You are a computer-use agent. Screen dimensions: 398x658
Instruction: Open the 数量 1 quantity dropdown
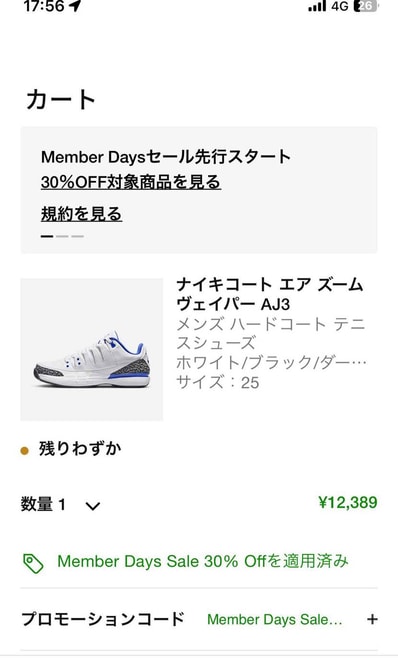coord(60,504)
